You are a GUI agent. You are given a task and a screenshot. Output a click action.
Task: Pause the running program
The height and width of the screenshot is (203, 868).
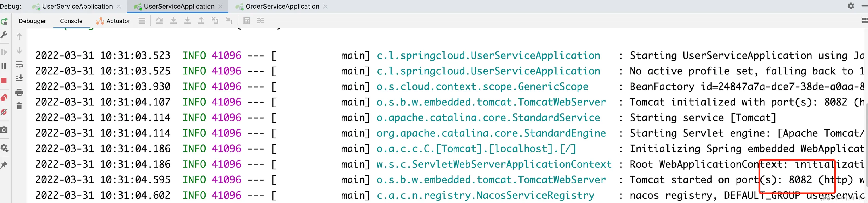(4, 66)
